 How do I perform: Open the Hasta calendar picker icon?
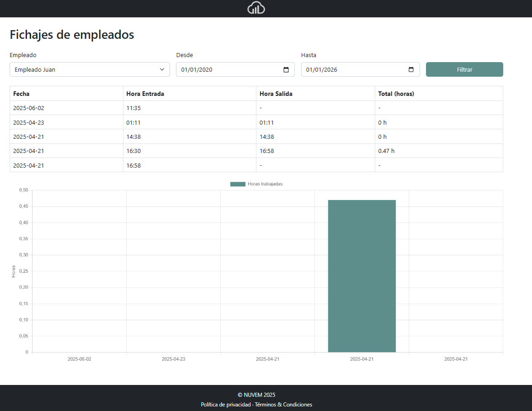[x=412, y=69]
